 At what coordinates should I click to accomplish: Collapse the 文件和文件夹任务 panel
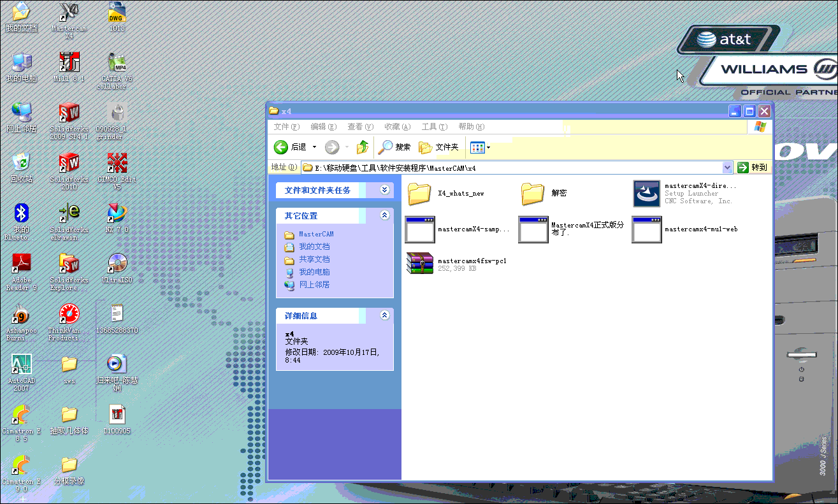[x=384, y=190]
